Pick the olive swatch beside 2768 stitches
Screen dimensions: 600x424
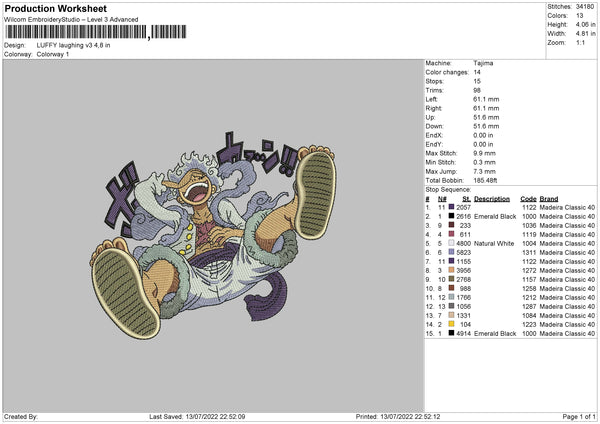tap(451, 279)
